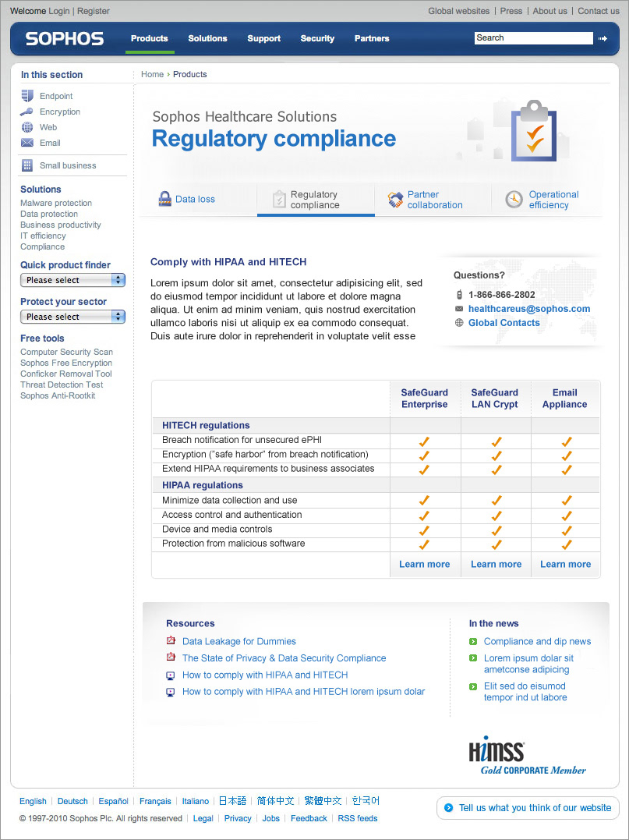Click the phone icon beside 1-866-866-2802
Screen dimensions: 629x840
point(459,295)
